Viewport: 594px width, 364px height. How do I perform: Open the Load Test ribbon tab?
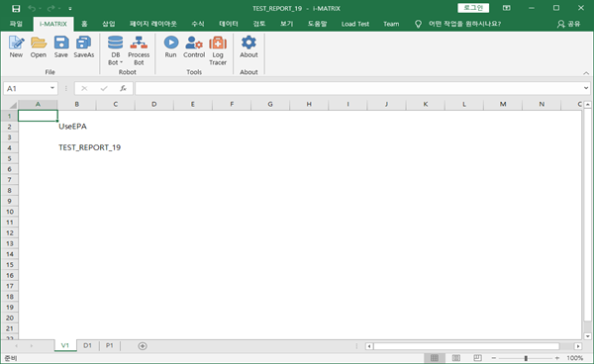[355, 24]
